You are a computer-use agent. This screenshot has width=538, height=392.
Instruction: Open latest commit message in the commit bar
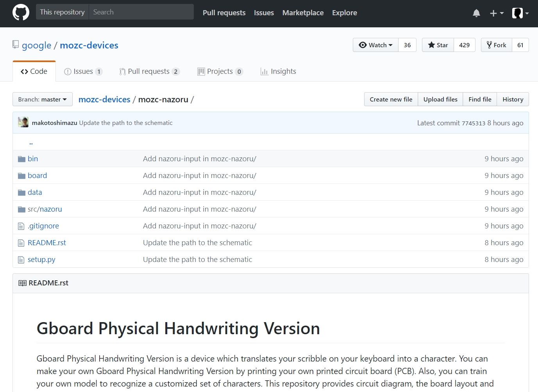pyautogui.click(x=126, y=123)
